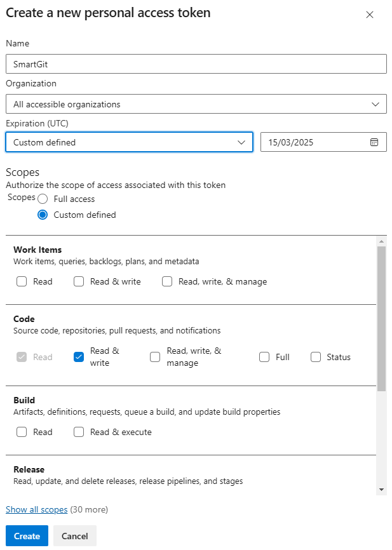The width and height of the screenshot is (392, 550).
Task: Check Status under Code scope
Action: point(316,357)
